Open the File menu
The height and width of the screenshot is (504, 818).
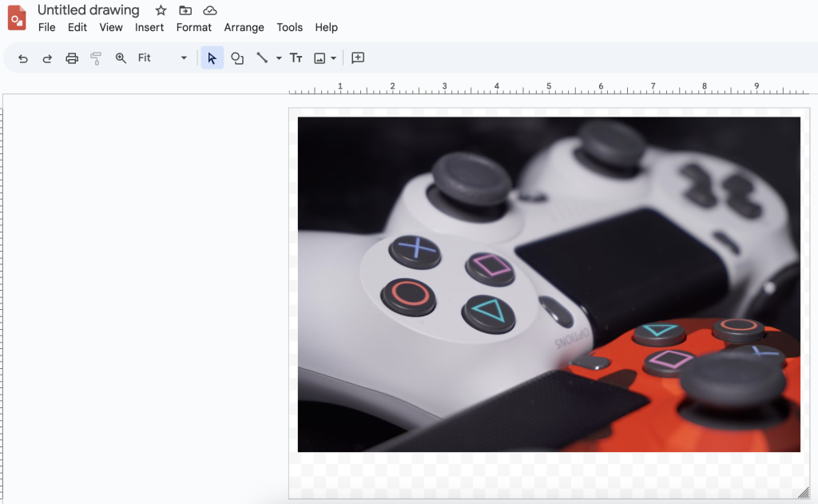pos(47,28)
